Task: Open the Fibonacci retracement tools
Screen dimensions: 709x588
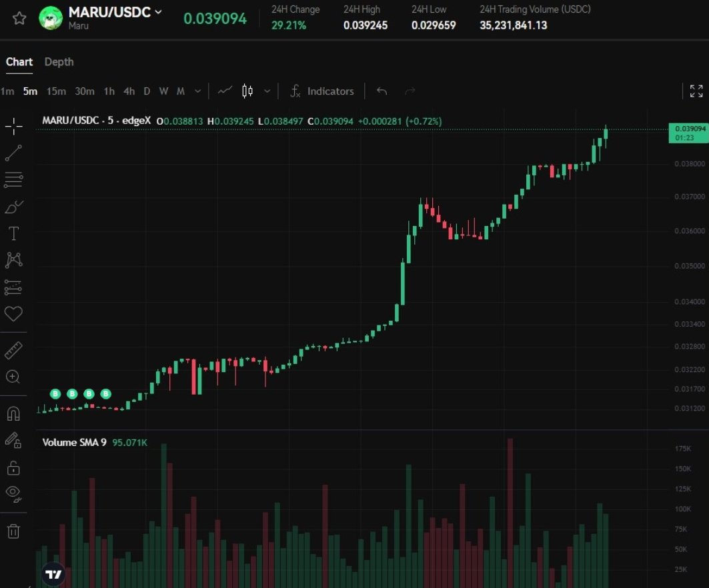Action: pyautogui.click(x=13, y=179)
